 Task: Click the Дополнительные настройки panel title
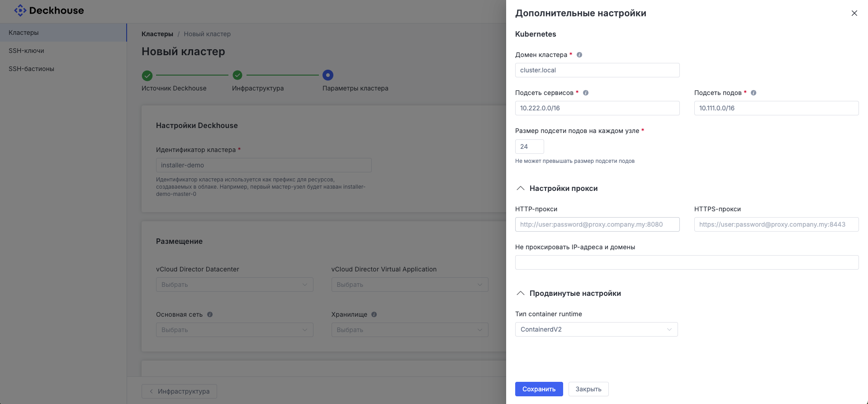(x=581, y=13)
